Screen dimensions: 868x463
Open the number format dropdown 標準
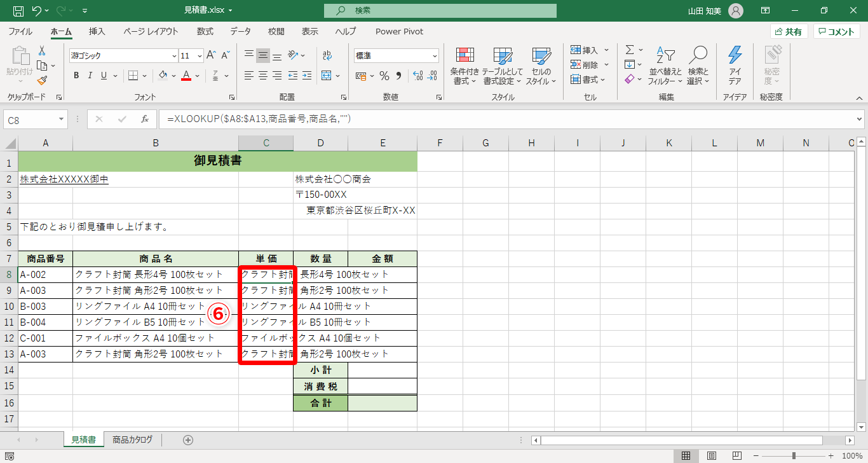pyautogui.click(x=434, y=55)
